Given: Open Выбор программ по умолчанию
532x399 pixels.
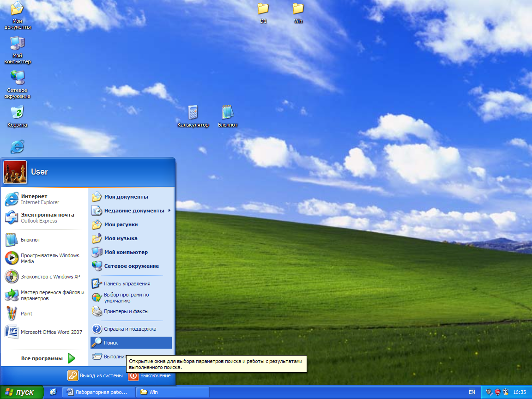Looking at the screenshot, I should tap(131, 297).
